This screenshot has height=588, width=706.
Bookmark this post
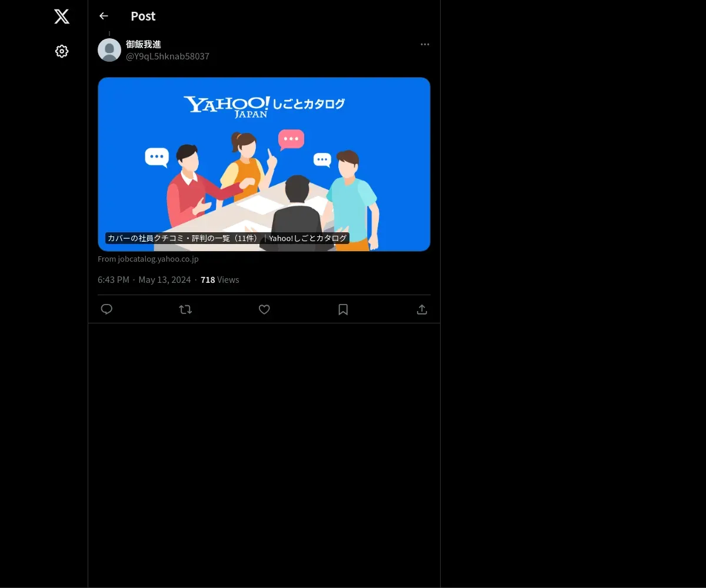tap(343, 309)
